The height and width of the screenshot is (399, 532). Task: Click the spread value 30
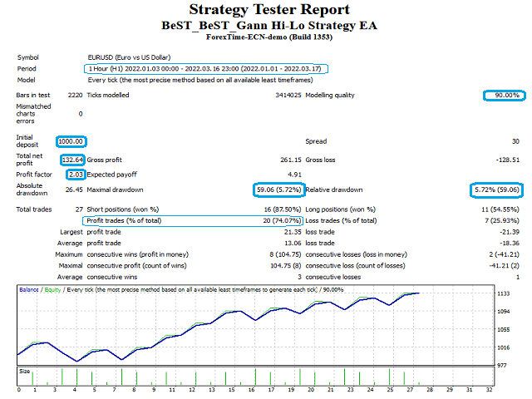pos(515,141)
